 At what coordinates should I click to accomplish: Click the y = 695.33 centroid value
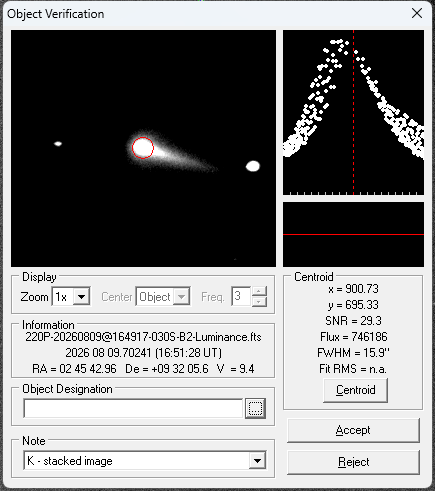[353, 305]
